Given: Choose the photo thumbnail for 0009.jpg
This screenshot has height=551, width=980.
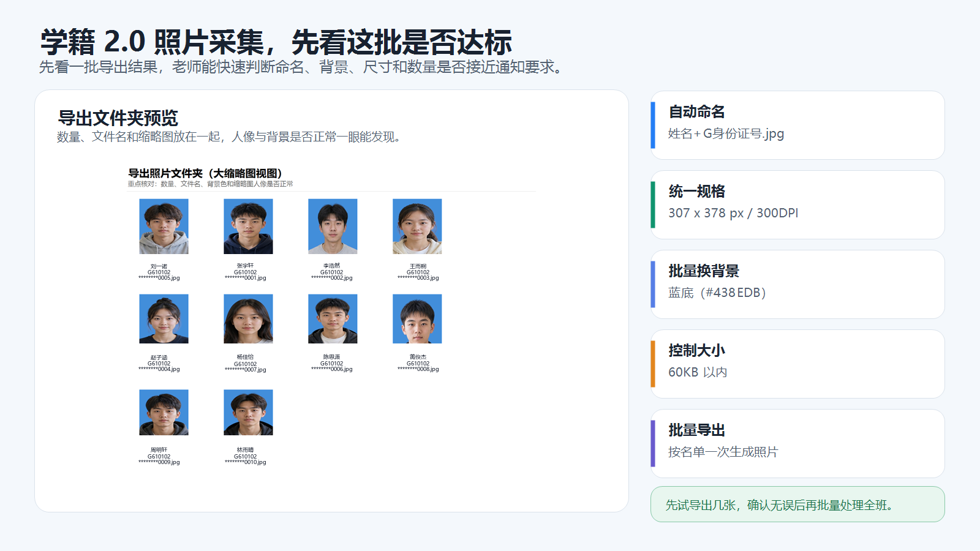Looking at the screenshot, I should 164,413.
